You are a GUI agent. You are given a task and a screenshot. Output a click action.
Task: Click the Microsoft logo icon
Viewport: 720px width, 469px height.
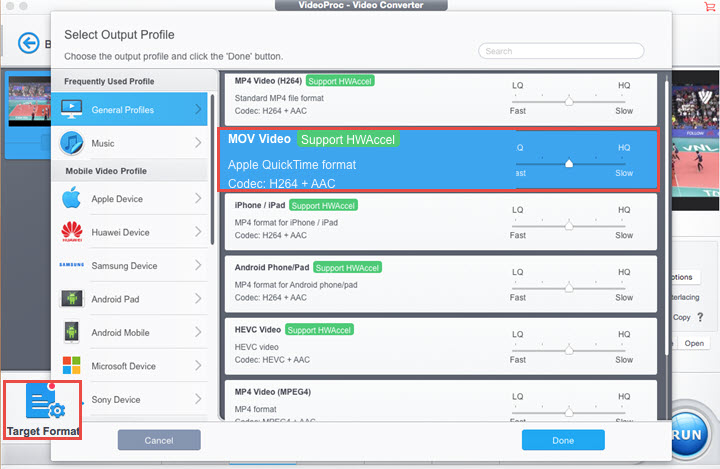72,365
